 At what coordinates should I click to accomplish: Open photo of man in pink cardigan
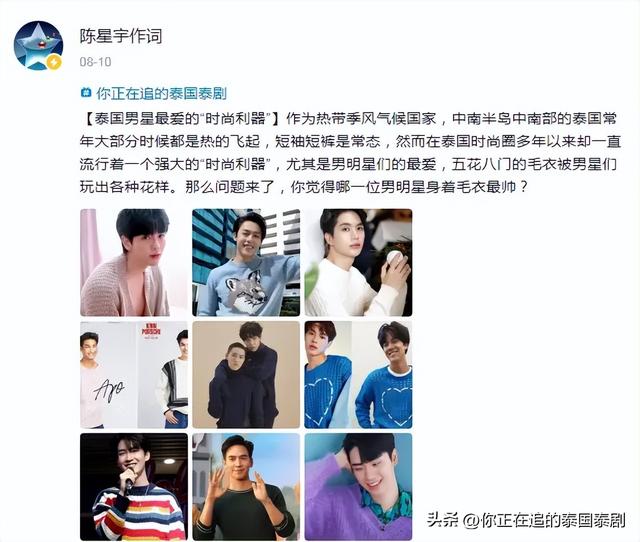pos(134,262)
